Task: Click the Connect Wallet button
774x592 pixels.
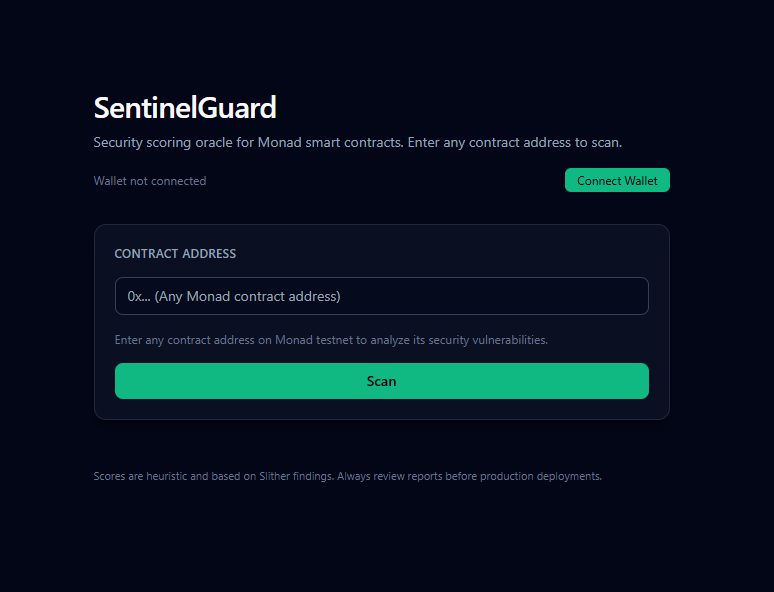Action: (617, 181)
